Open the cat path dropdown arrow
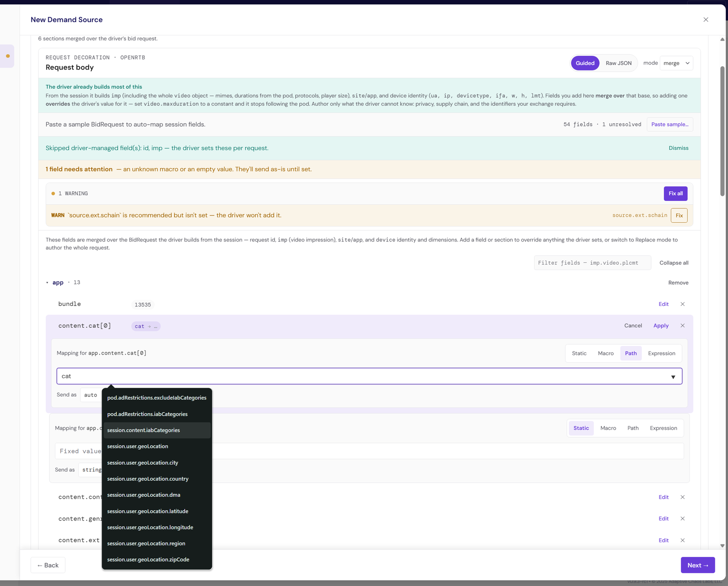The image size is (728, 586). 673,376
